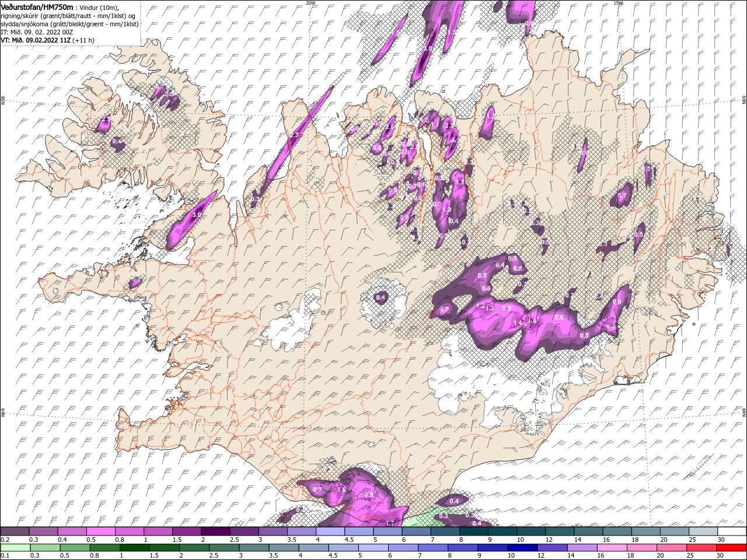Click the 20W longitude label

point(310,3)
